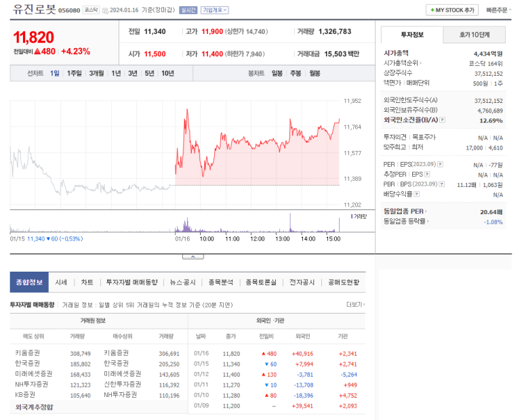Click foreign net value +40,916

pyautogui.click(x=302, y=354)
